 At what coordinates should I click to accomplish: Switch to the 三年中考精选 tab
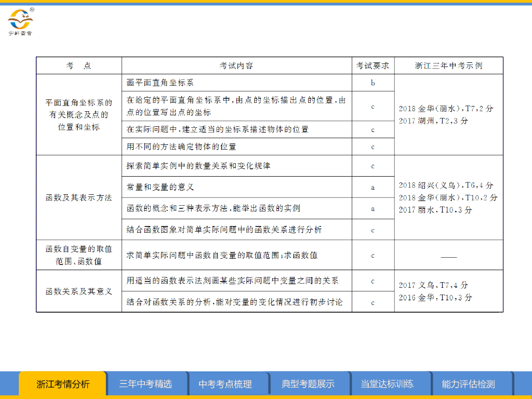pos(145,384)
